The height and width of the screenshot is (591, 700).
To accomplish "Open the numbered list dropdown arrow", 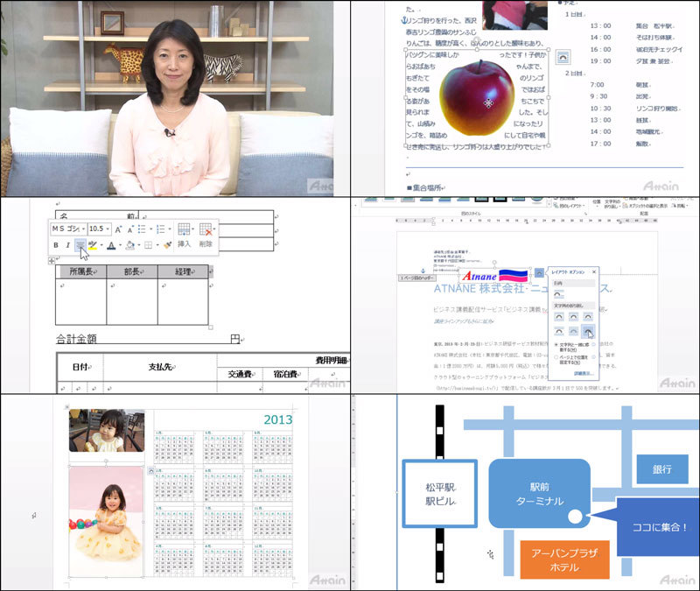I will click(170, 229).
